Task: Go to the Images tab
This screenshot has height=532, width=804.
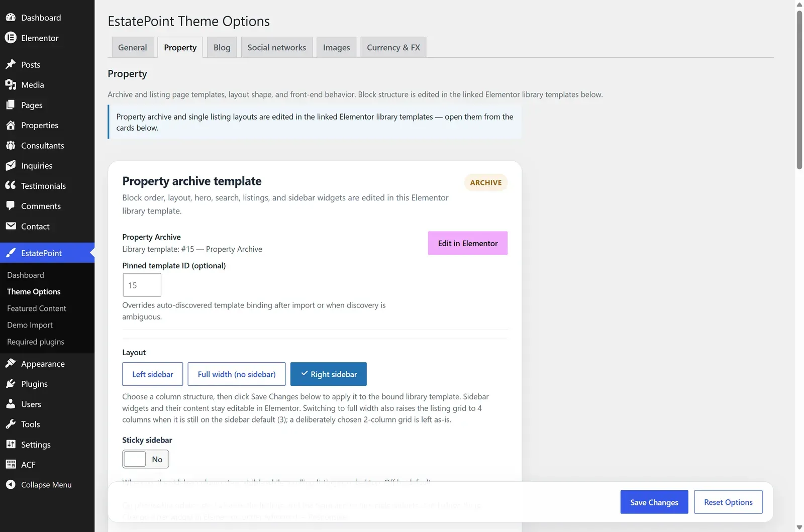Action: tap(337, 47)
